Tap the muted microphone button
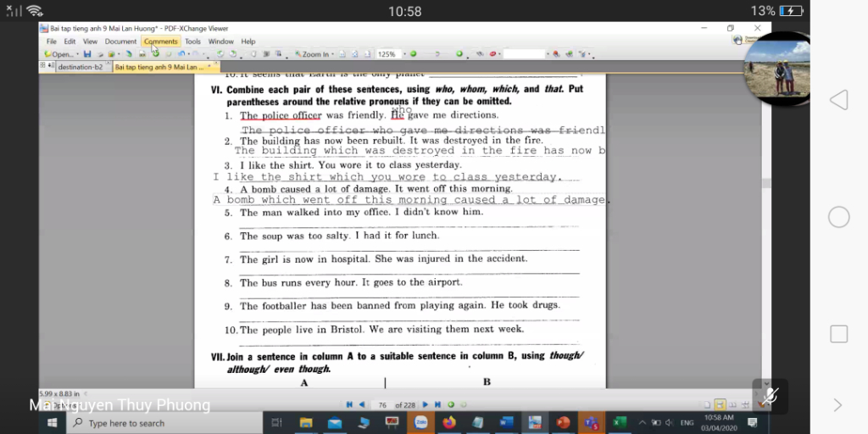The width and height of the screenshot is (868, 434). click(770, 397)
